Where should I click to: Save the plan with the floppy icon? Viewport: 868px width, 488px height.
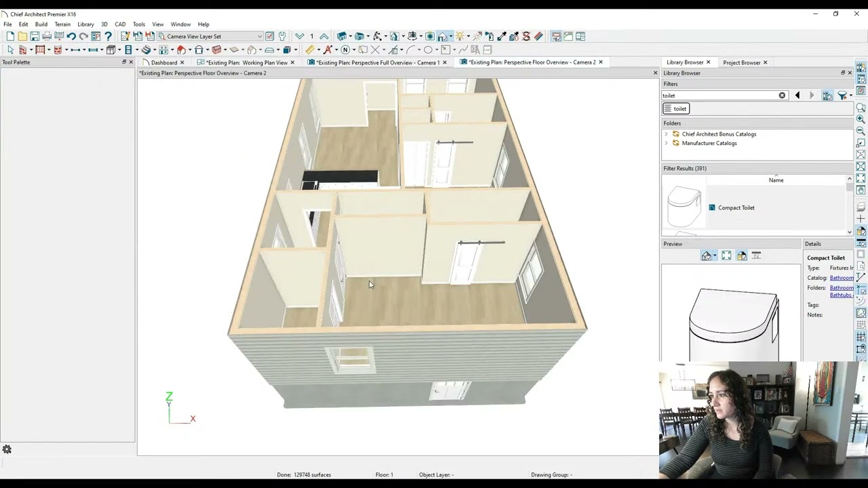[35, 36]
